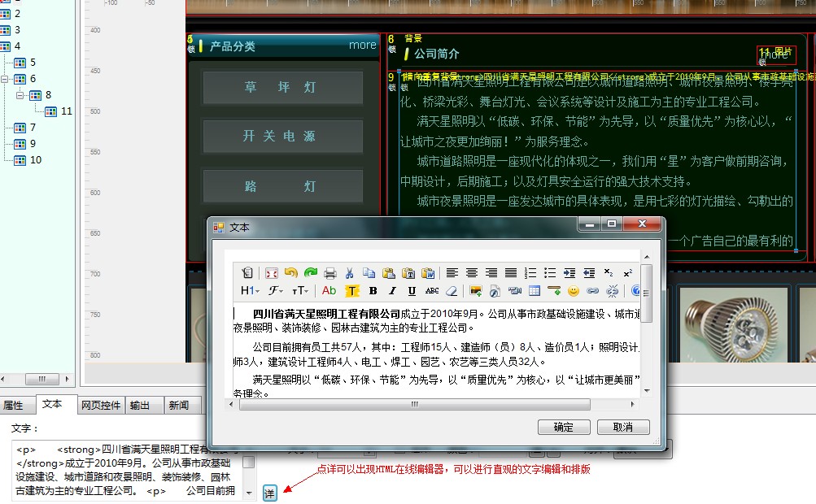Click the plain paste clipboard icon
This screenshot has height=504, width=816.
389,272
